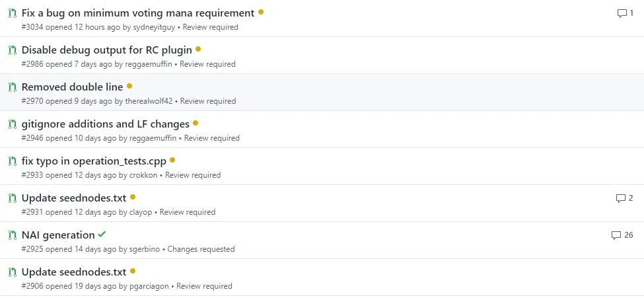Click author sgerbino on PR #2925
The width and height of the screenshot is (644, 298).
point(145,249)
